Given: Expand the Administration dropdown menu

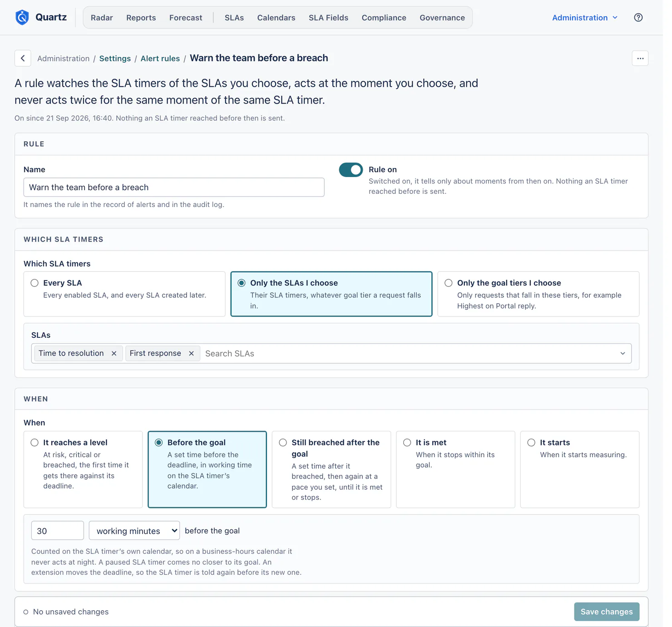Looking at the screenshot, I should 585,18.
